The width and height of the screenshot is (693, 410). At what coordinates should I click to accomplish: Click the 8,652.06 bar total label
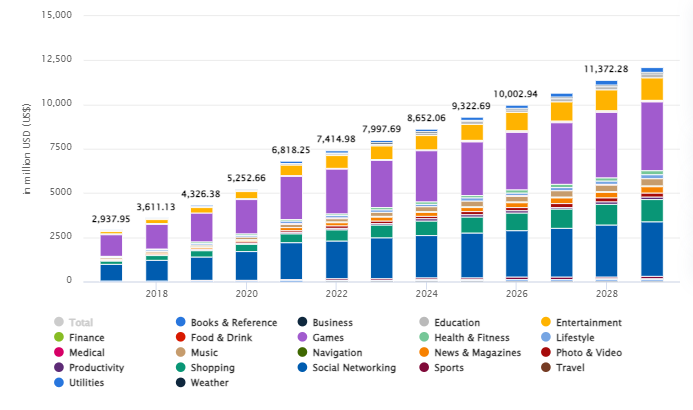tap(426, 118)
